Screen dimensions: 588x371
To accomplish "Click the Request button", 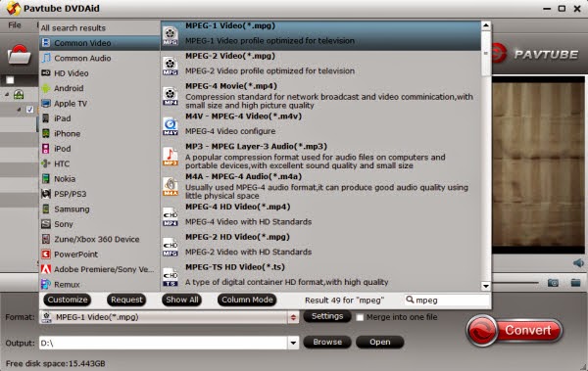I will click(x=126, y=300).
